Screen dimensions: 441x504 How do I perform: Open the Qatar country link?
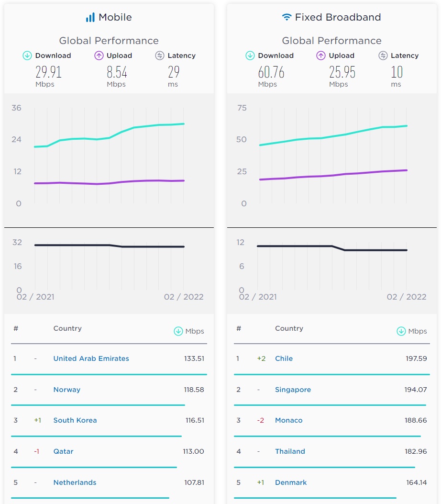(63, 451)
